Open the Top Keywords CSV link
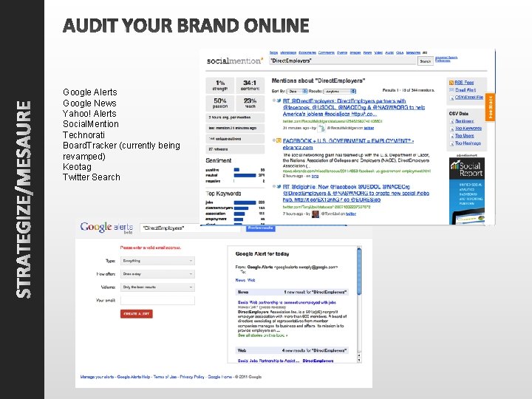The image size is (532, 399). [x=468, y=129]
